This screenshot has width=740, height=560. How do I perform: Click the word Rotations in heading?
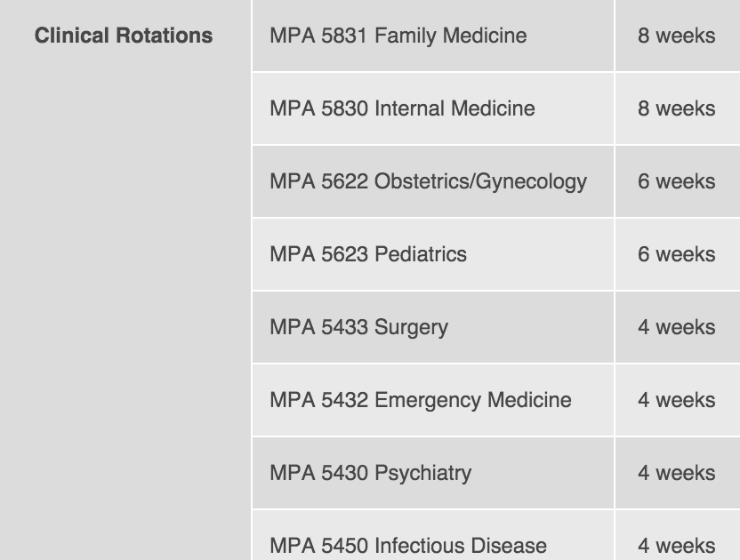click(165, 36)
